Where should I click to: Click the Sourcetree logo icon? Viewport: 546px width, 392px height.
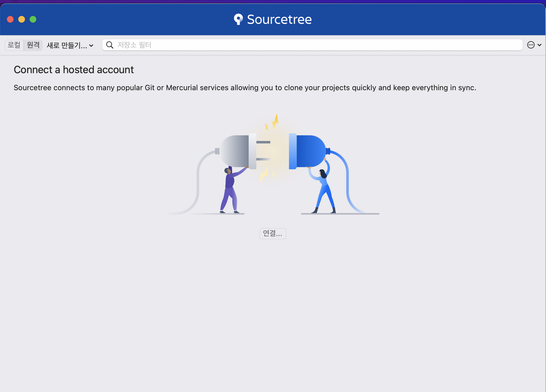pyautogui.click(x=238, y=19)
